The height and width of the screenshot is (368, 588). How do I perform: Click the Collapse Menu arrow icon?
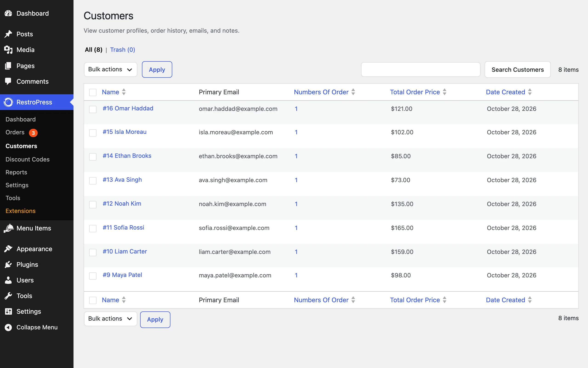8,327
